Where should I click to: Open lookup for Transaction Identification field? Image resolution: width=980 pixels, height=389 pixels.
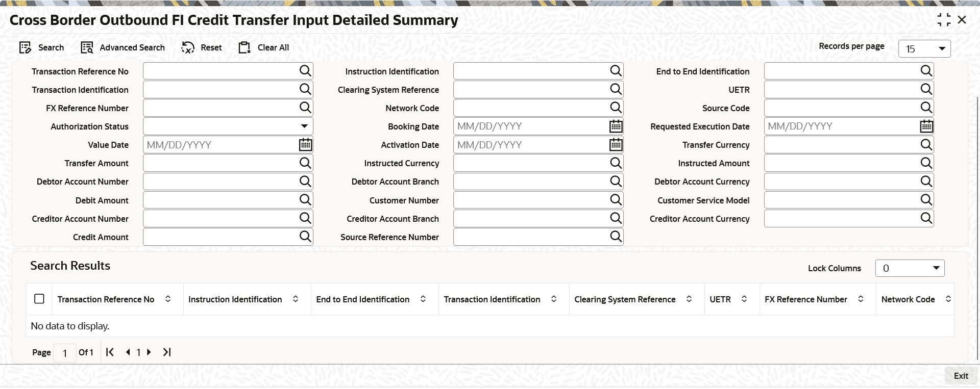click(305, 89)
